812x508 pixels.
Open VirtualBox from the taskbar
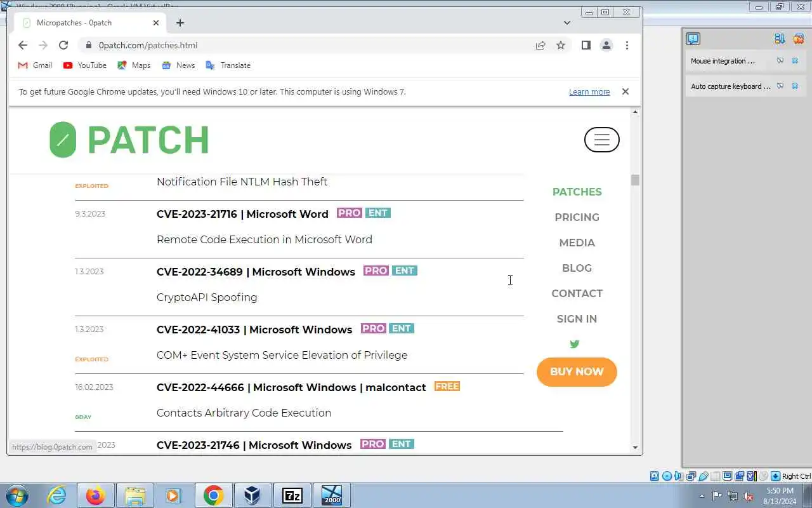pyautogui.click(x=252, y=495)
